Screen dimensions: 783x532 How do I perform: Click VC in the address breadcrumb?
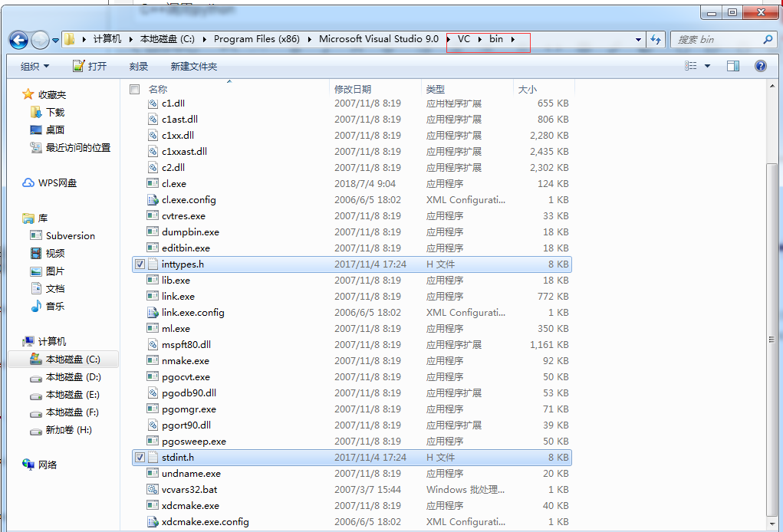point(464,39)
